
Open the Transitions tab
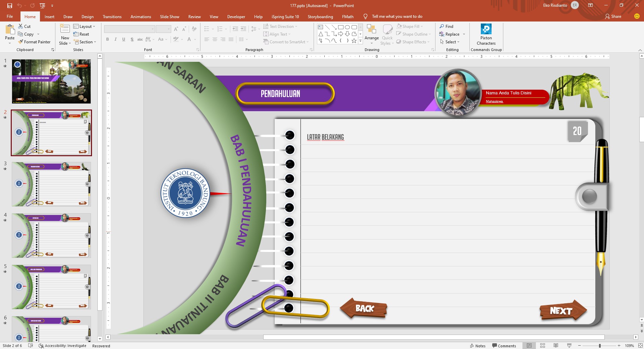112,16
